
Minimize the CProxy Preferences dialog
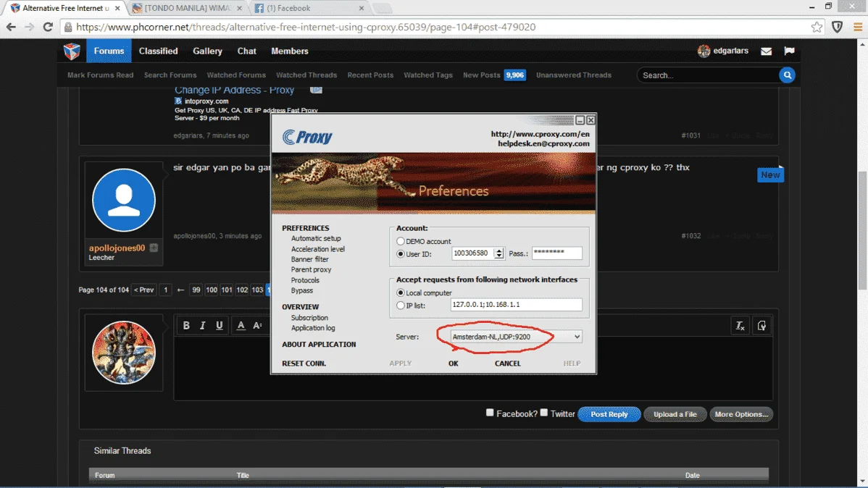[x=580, y=120]
